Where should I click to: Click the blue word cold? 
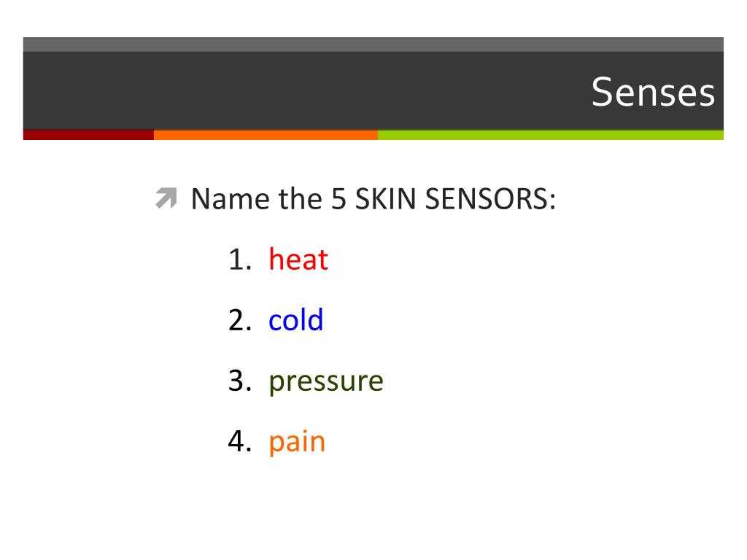(296, 319)
